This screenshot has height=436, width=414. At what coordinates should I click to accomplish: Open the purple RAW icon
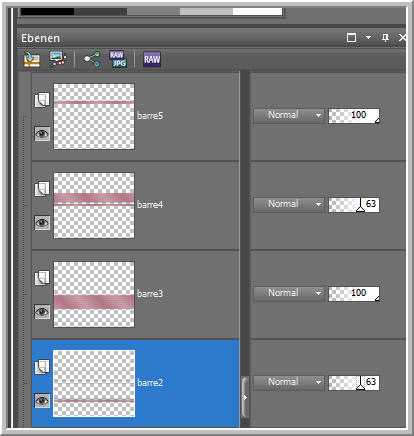pos(152,59)
